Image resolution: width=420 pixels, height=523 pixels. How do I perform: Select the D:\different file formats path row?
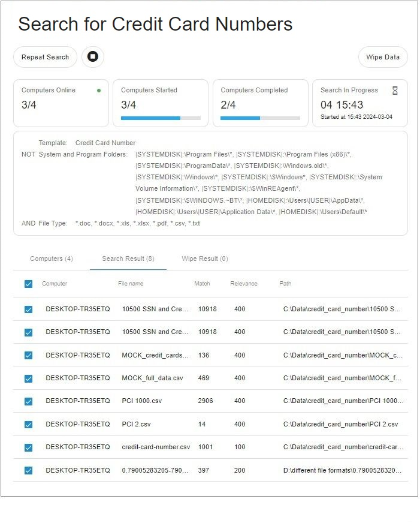[210, 470]
